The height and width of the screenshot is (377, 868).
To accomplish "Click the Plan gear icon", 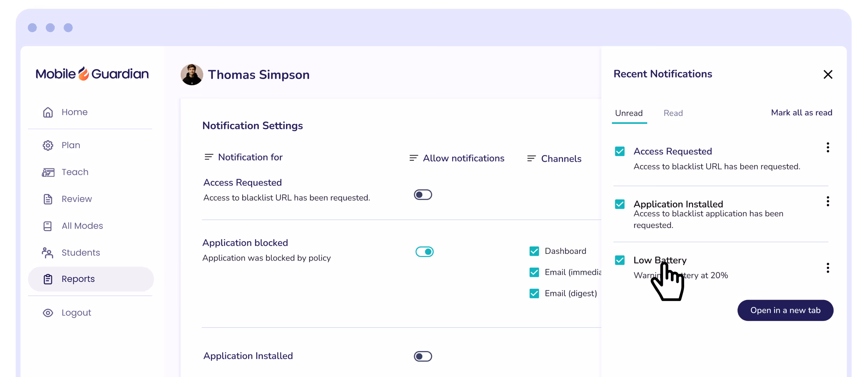I will click(x=48, y=145).
